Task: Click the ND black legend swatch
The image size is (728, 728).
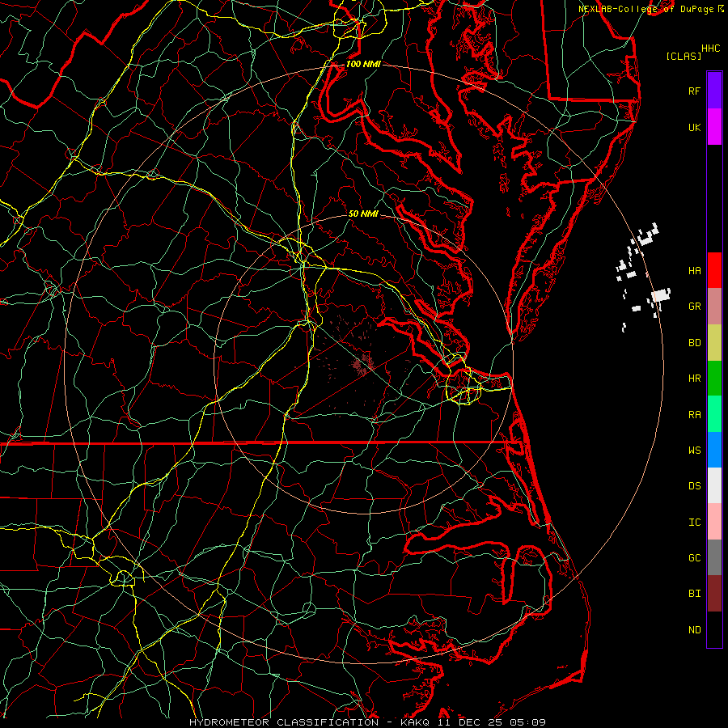Action: (714, 629)
